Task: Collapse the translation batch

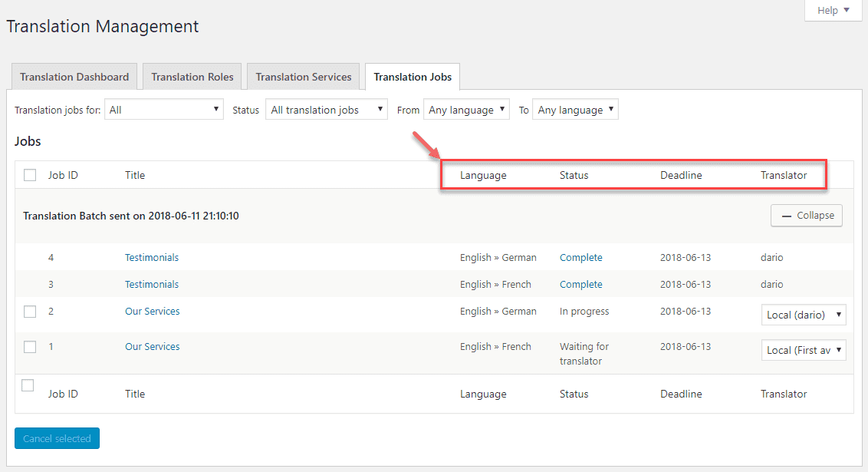Action: 807,216
